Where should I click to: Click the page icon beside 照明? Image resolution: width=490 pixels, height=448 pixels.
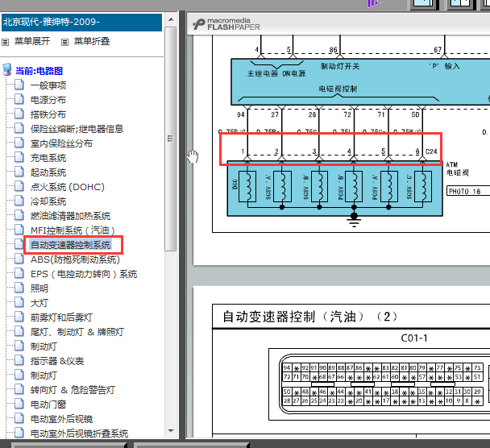(19, 288)
